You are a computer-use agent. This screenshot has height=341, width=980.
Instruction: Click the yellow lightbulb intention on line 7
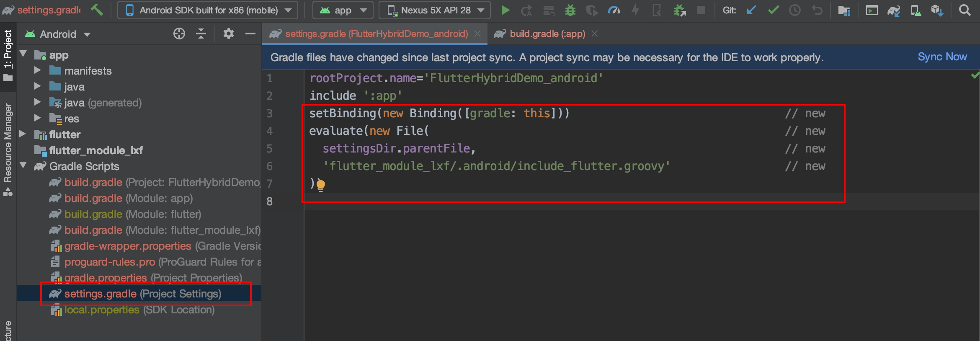321,184
